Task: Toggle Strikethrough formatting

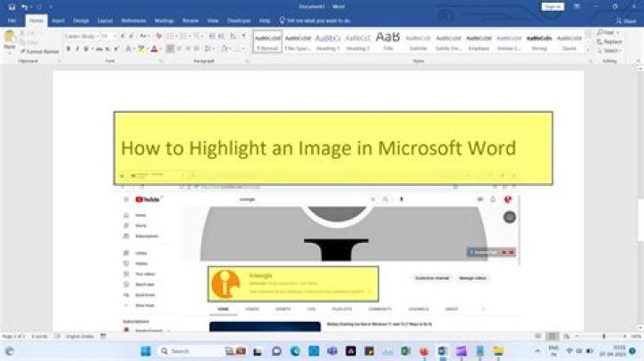Action: pos(99,49)
